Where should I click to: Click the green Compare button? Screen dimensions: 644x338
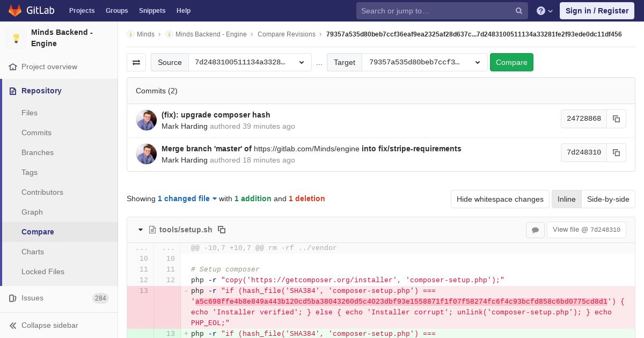511,62
